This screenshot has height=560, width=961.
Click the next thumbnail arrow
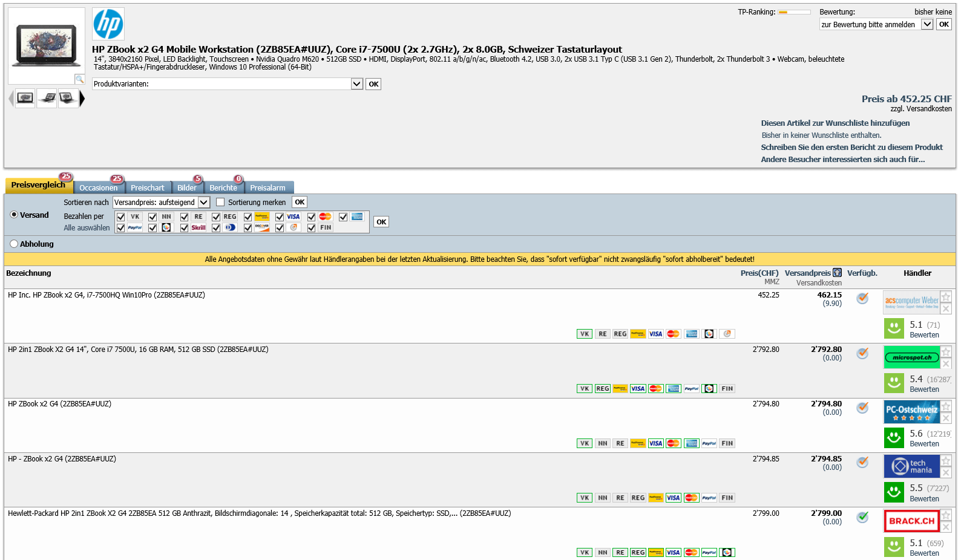[x=82, y=98]
